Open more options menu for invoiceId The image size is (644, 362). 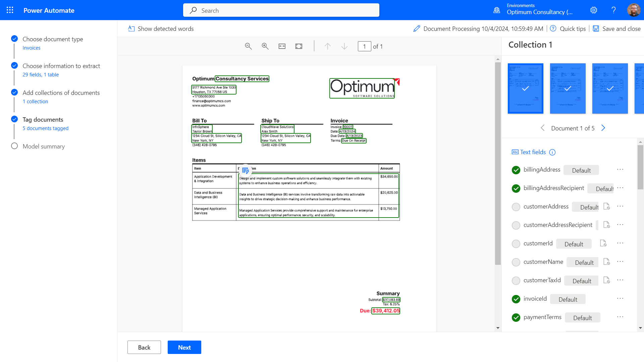point(620,299)
